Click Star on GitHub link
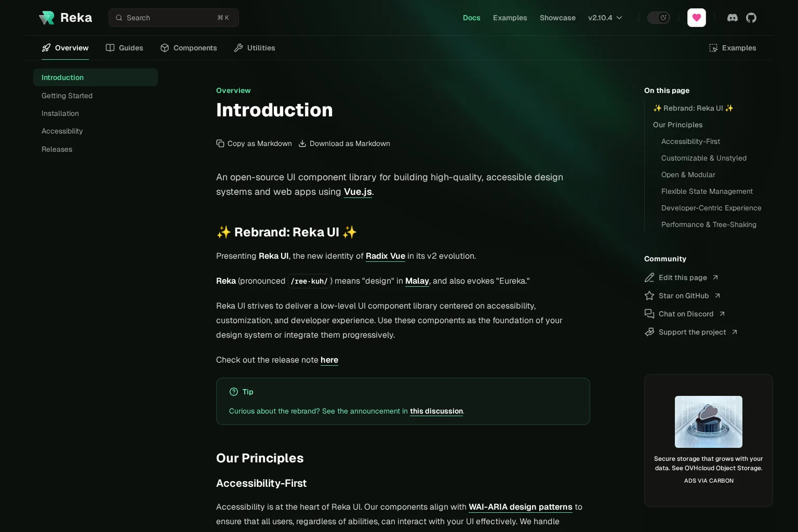This screenshot has height=532, width=798. coord(683,296)
